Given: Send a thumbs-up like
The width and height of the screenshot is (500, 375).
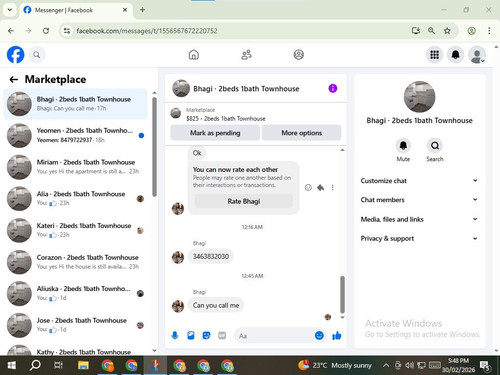Looking at the screenshot, I should (337, 335).
